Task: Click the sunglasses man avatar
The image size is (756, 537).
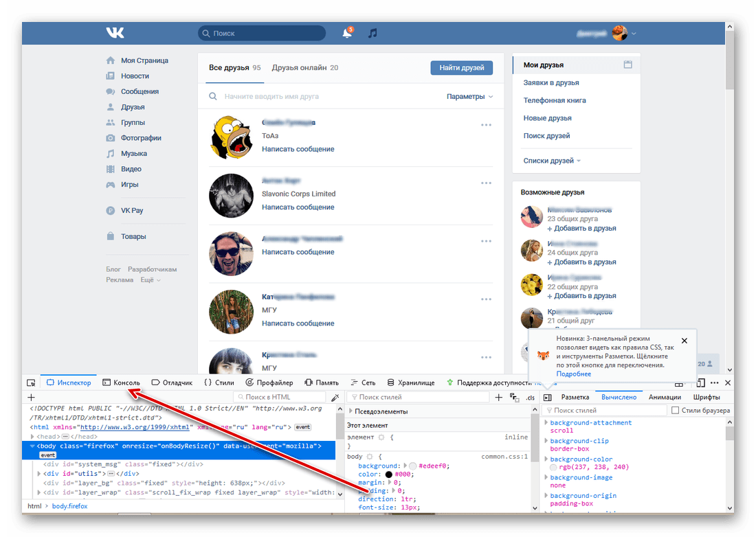Action: [x=232, y=253]
